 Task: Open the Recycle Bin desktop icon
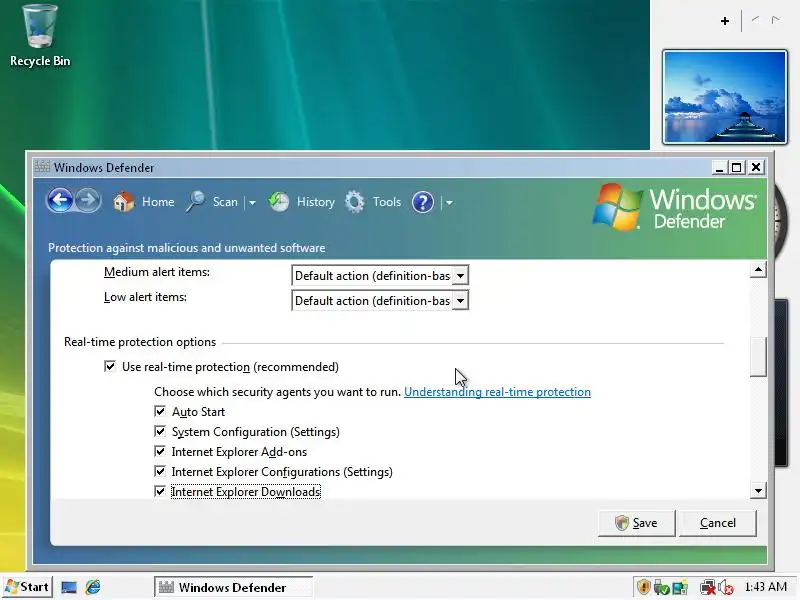pyautogui.click(x=40, y=36)
